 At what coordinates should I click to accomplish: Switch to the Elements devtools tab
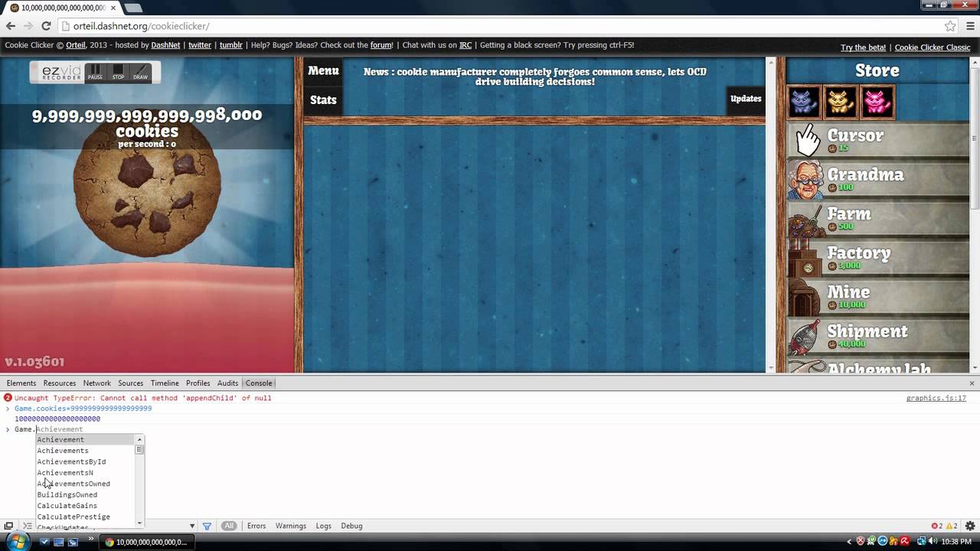tap(21, 383)
